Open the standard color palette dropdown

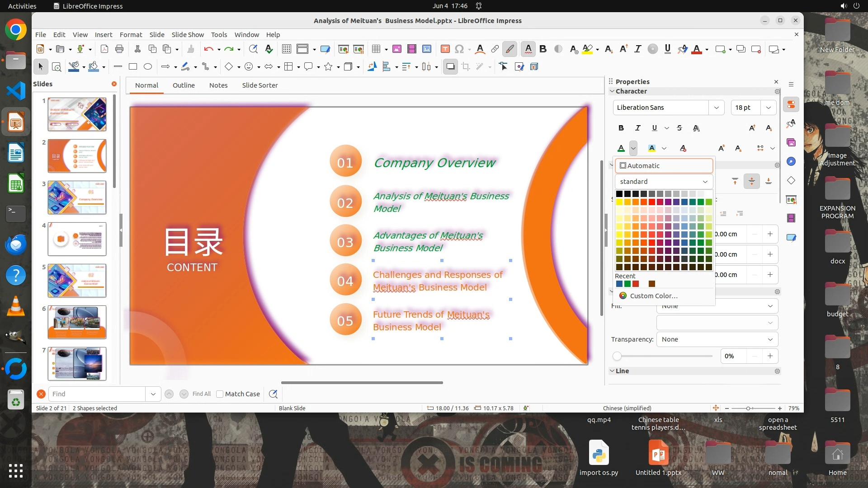[664, 182]
